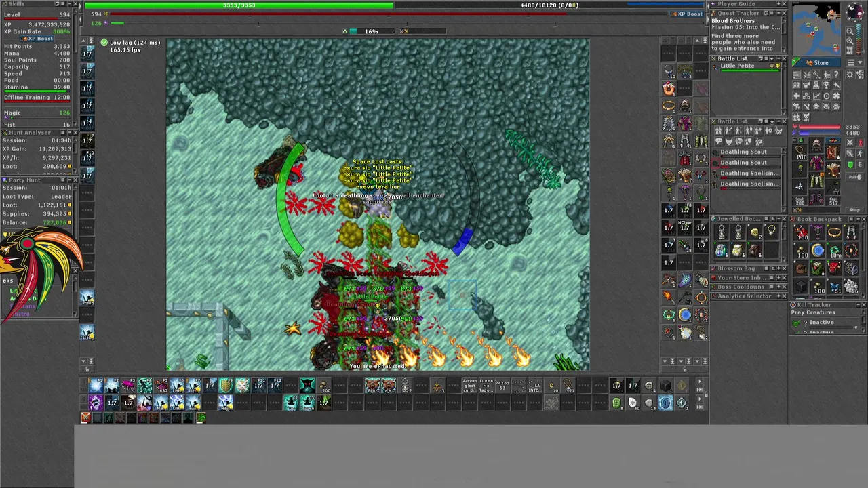Collapse the Kill Tracker panel
This screenshot has height=488, width=868.
tap(858, 304)
